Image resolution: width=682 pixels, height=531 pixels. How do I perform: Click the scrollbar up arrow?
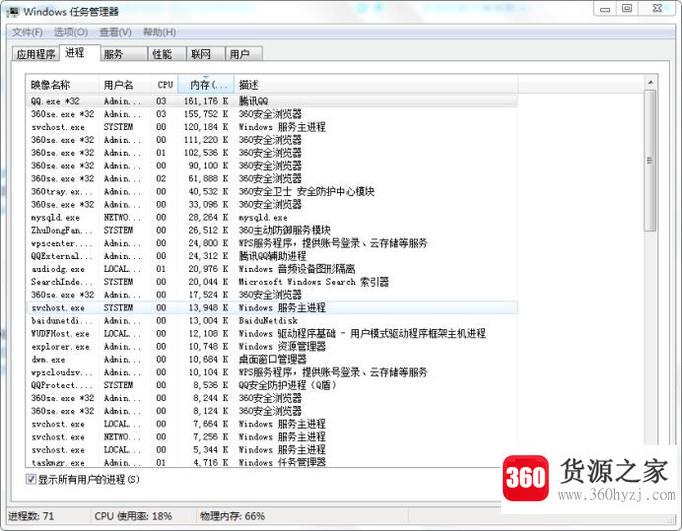click(650, 83)
